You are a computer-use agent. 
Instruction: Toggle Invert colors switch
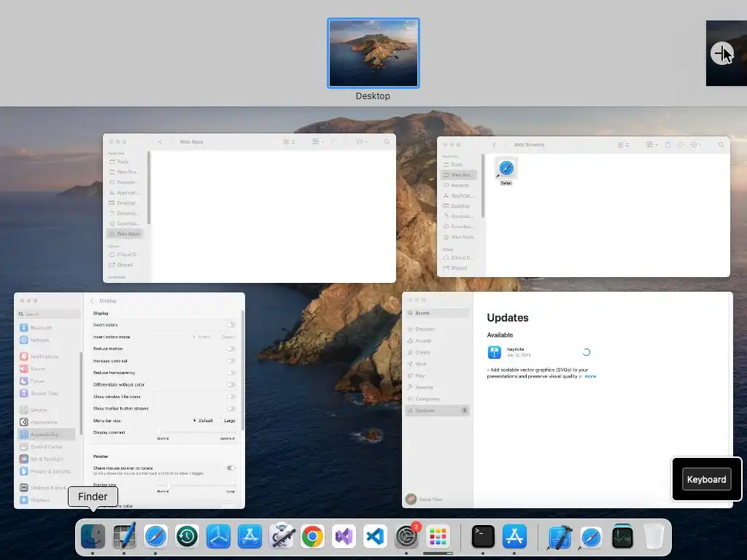(231, 324)
